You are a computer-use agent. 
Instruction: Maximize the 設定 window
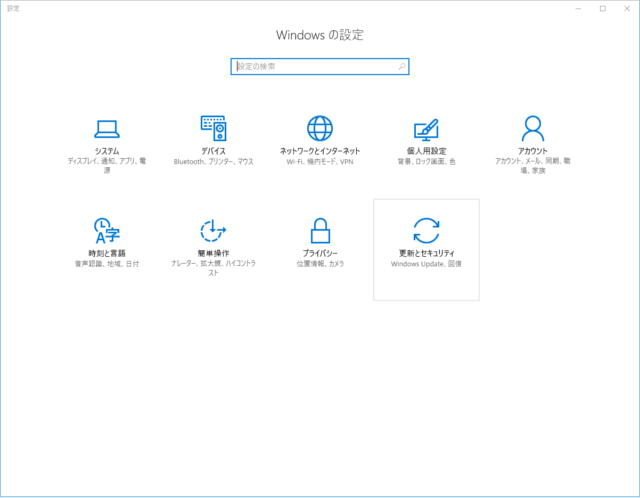602,9
